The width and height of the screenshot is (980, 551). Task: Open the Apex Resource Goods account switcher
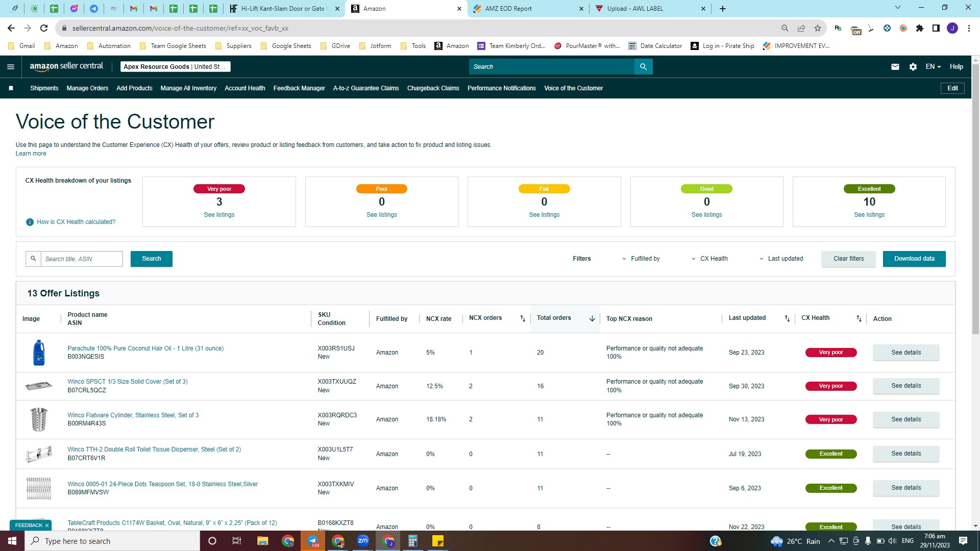click(176, 67)
